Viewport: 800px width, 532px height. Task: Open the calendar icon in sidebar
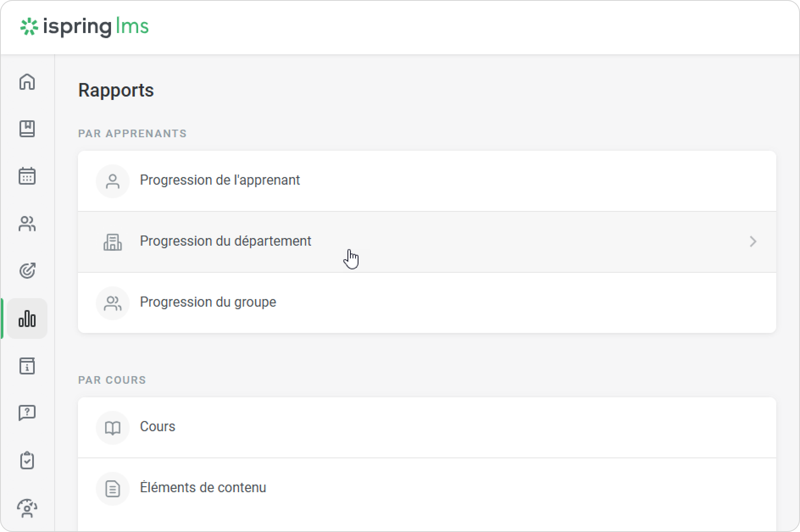point(27,176)
